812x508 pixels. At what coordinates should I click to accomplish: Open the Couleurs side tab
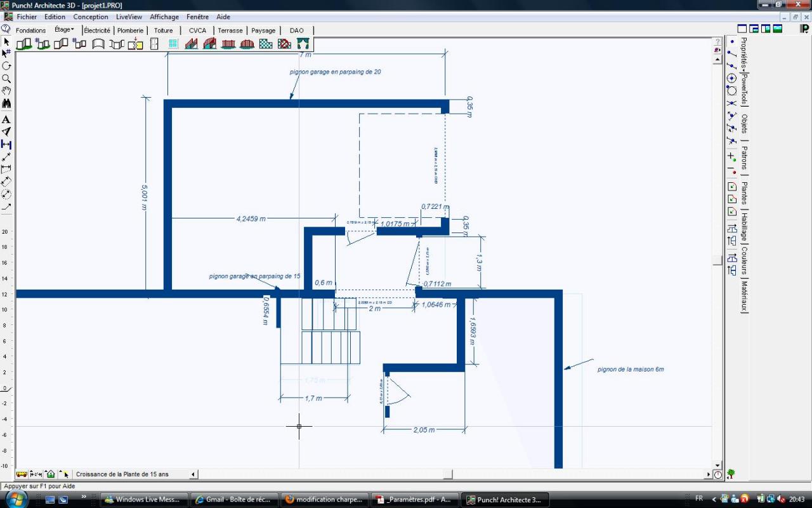click(x=744, y=261)
